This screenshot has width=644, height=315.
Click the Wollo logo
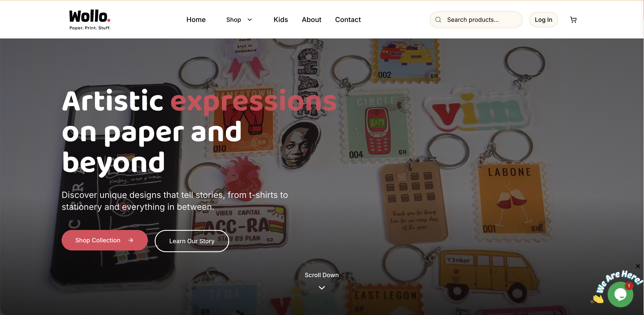pyautogui.click(x=90, y=20)
